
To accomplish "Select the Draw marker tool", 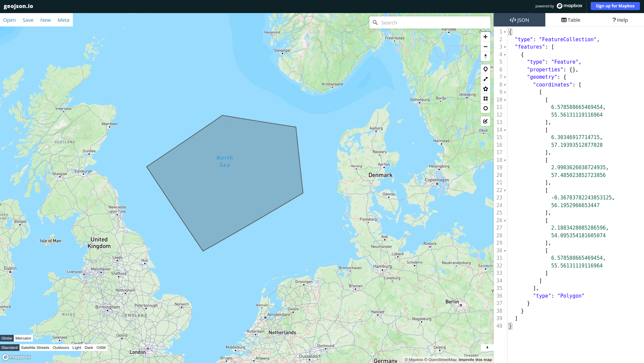I will point(485,69).
